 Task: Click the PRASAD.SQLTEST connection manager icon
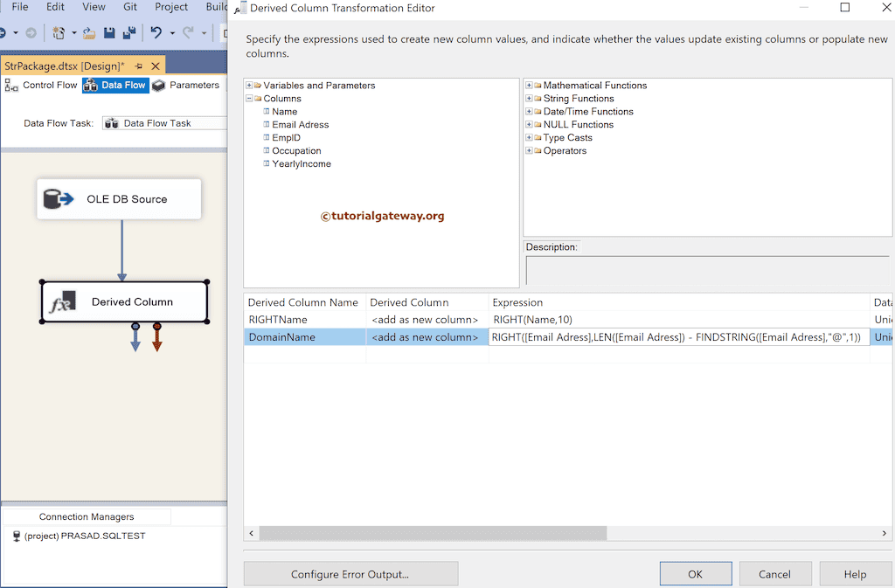[x=16, y=536]
